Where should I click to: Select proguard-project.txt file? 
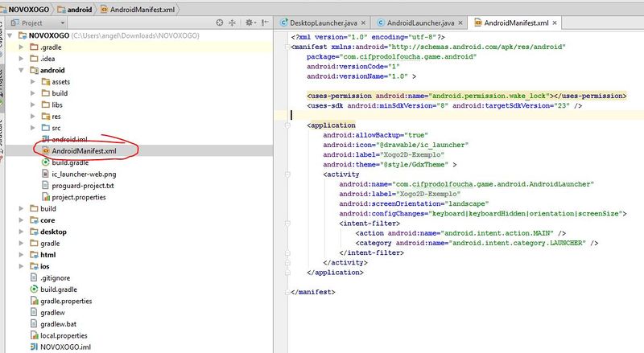[x=138, y=186]
